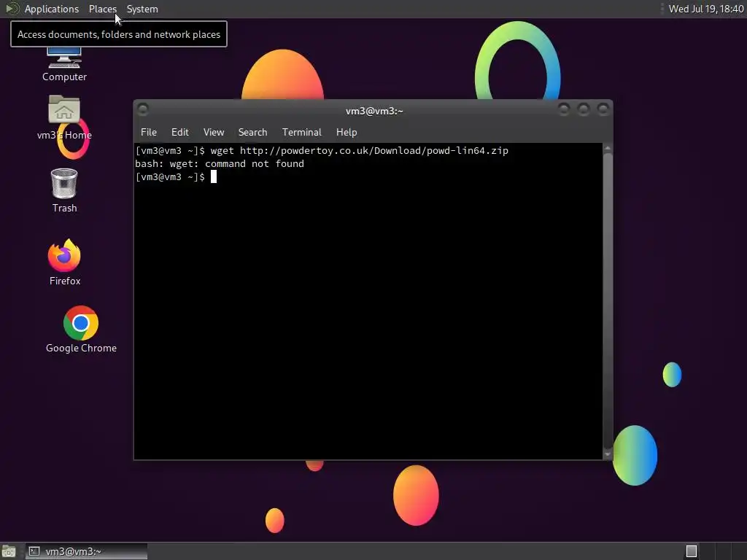The image size is (747, 560).
Task: Click the vm3@vm3:~ taskbar window button
Action: tap(87, 551)
